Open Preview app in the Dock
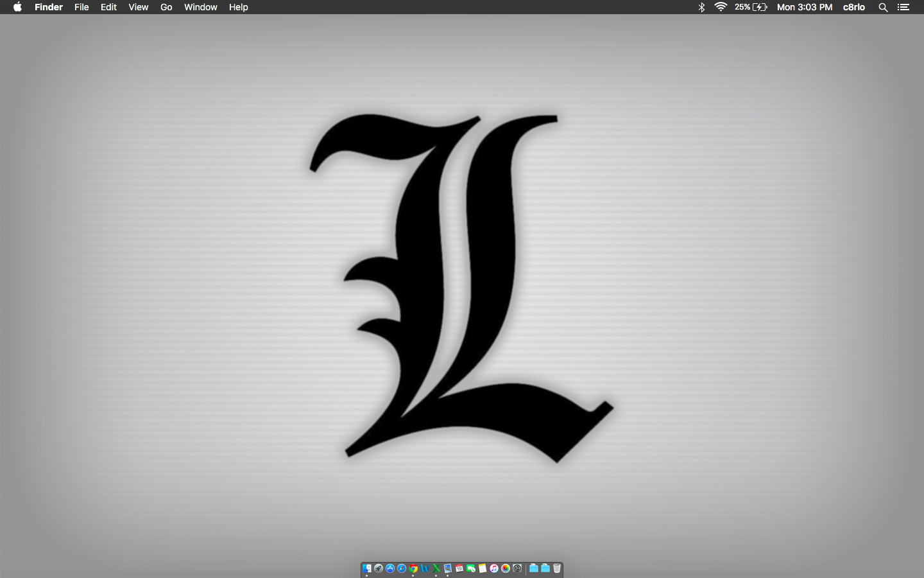 coord(448,568)
